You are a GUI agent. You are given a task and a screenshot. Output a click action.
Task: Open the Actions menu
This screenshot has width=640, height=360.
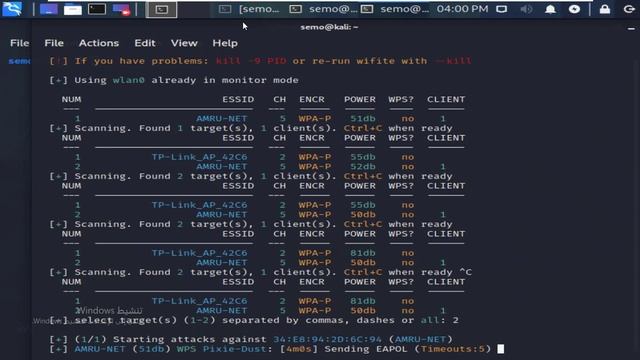[99, 43]
